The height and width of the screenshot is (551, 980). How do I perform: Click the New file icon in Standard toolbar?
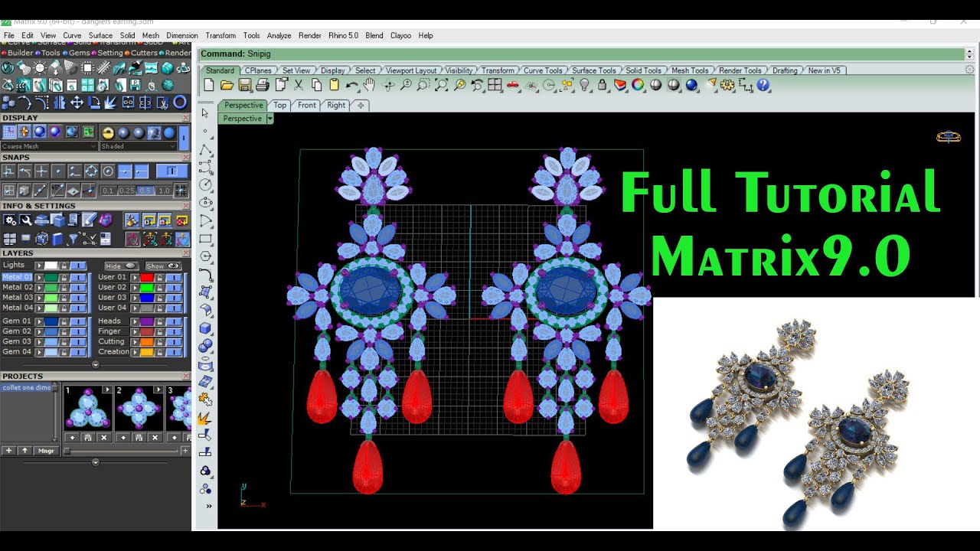[209, 85]
